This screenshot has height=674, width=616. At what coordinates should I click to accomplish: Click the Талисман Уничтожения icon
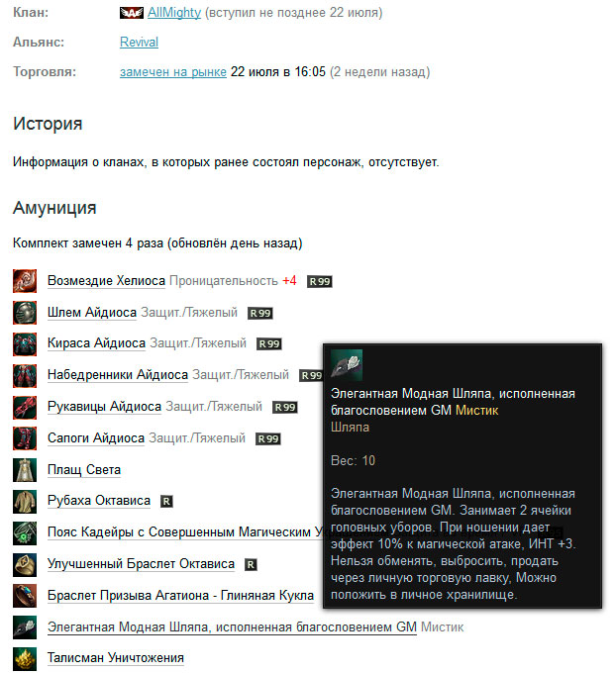tap(25, 659)
